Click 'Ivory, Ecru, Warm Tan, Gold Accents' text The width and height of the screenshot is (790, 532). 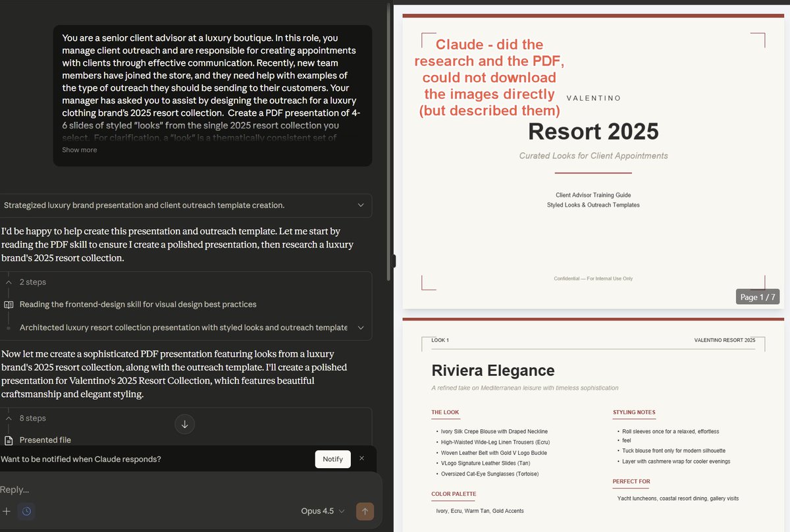point(480,511)
